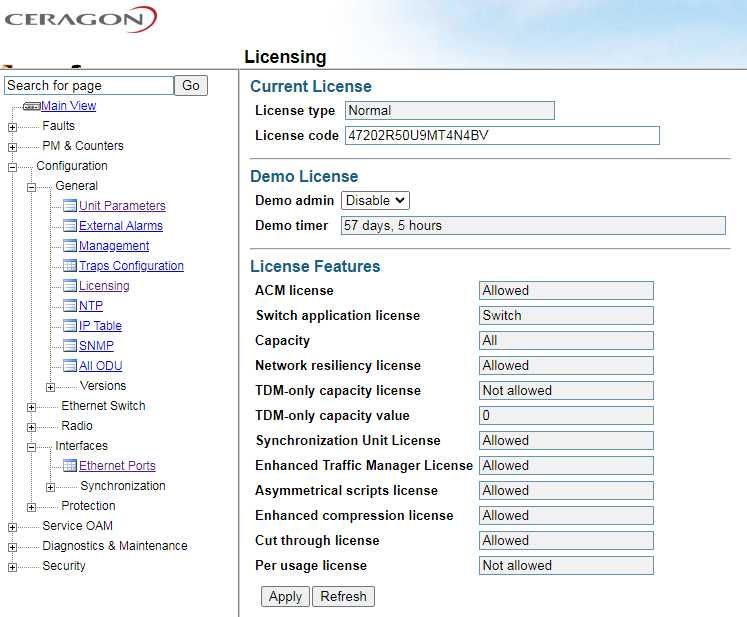
Task: Click the Capacity value field
Action: point(566,341)
